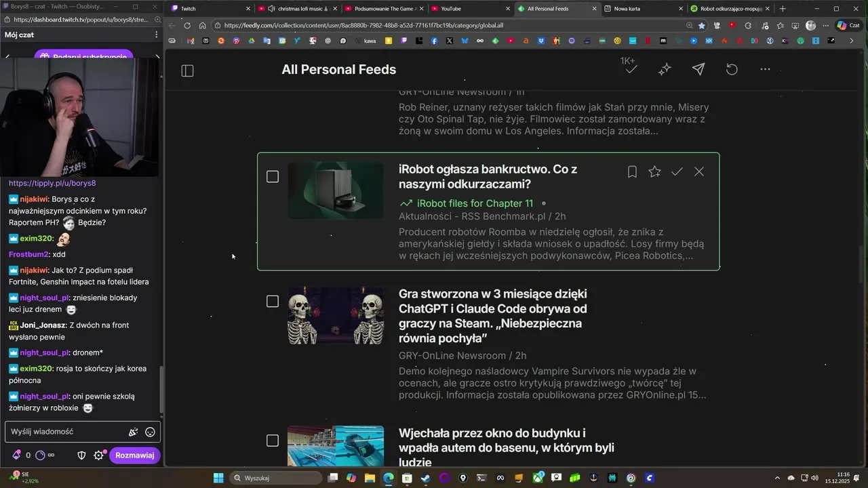This screenshot has height=488, width=868.
Task: Open the emote picker smiley in chat
Action: [150, 432]
